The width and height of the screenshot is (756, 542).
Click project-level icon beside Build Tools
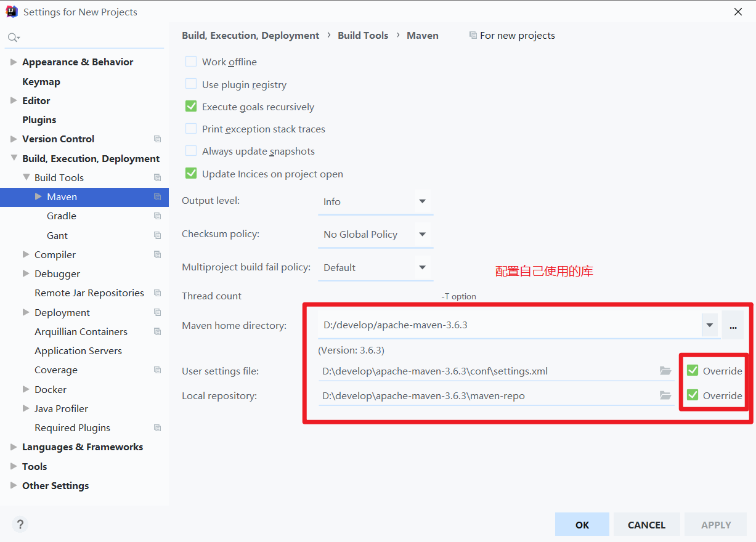pyautogui.click(x=157, y=177)
